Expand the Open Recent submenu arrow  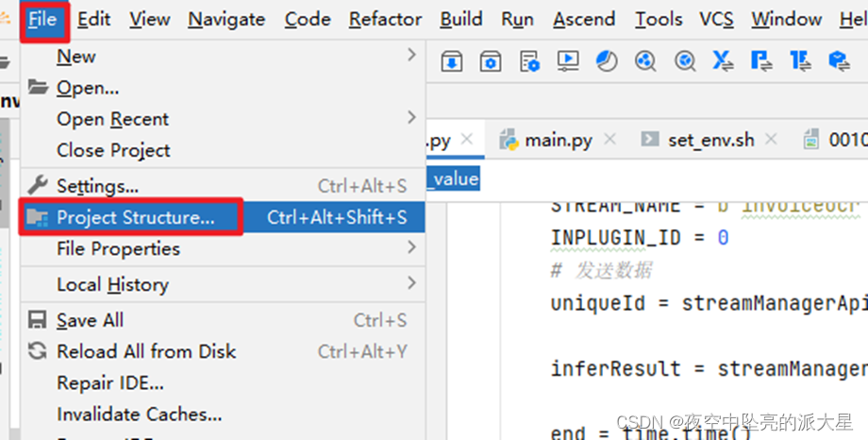411,117
